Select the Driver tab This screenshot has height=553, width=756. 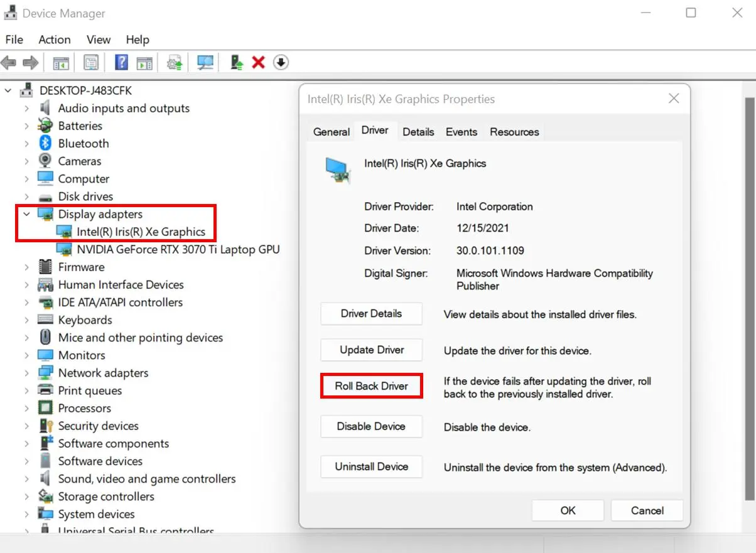coord(375,131)
